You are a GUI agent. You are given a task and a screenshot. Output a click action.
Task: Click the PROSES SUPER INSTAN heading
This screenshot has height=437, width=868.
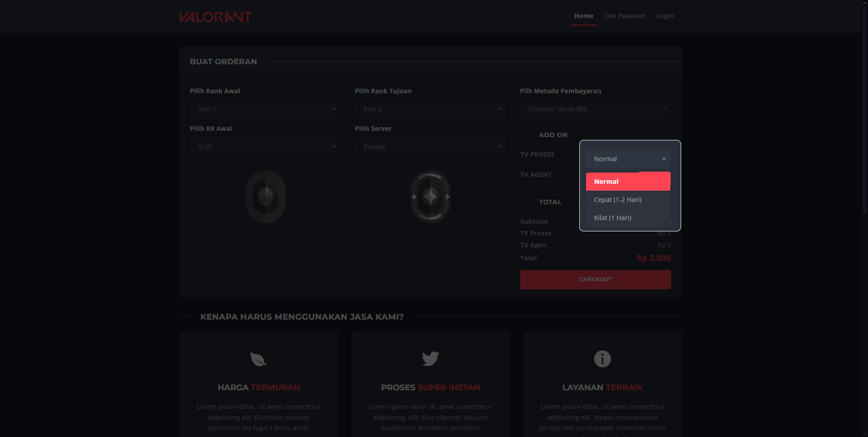430,388
